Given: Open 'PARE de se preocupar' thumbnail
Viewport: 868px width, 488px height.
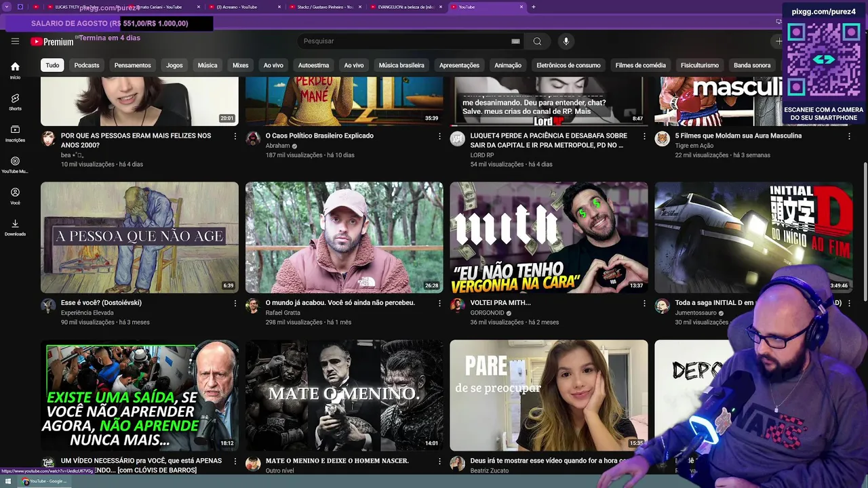Looking at the screenshot, I should 549,395.
